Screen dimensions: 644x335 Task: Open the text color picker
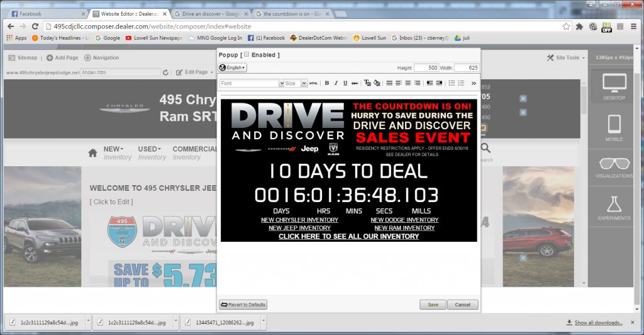[367, 83]
